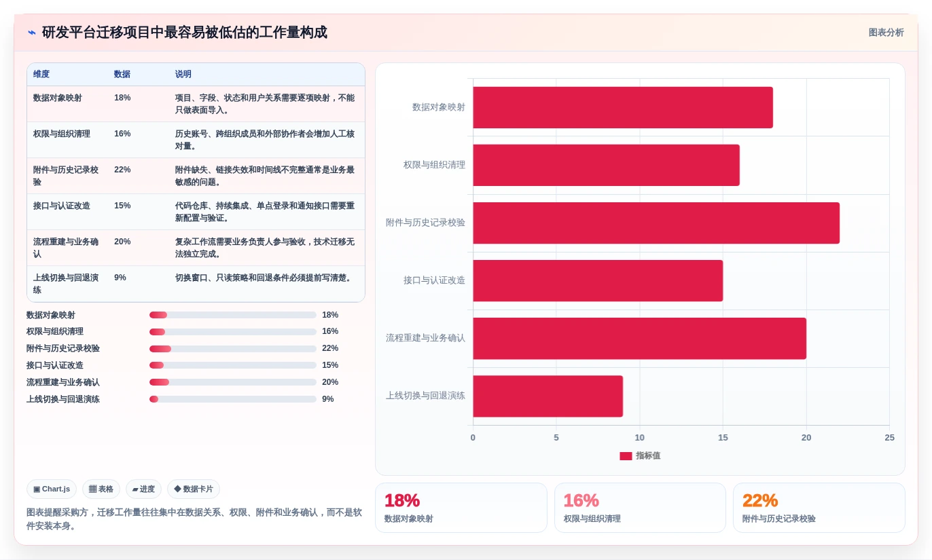
Task: Click the 数据对象映射 progress bar
Action: [233, 315]
